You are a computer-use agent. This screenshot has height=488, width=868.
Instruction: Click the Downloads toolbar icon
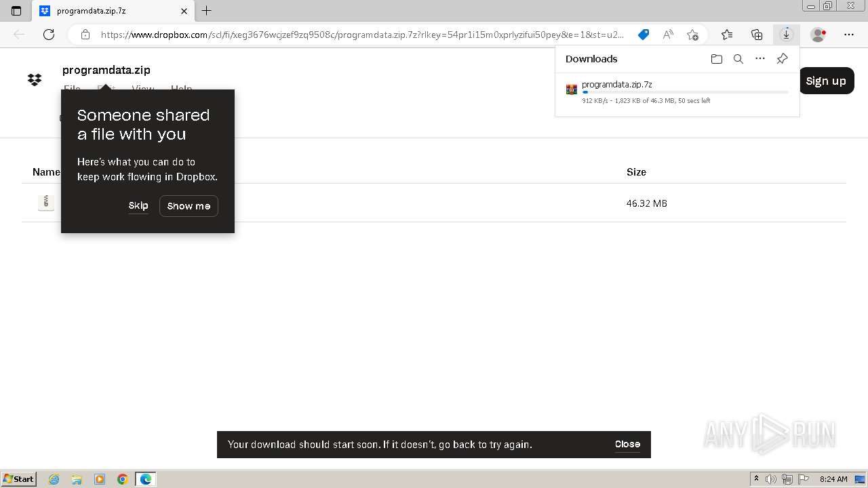point(787,35)
